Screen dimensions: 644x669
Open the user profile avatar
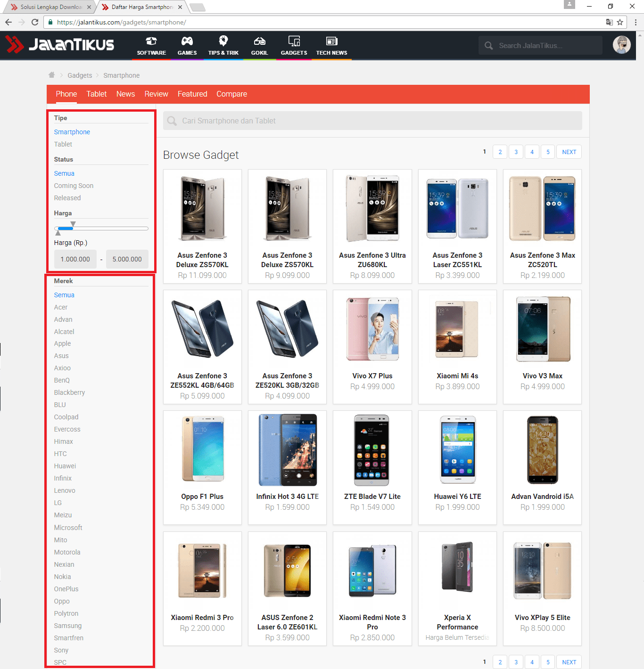pyautogui.click(x=621, y=45)
